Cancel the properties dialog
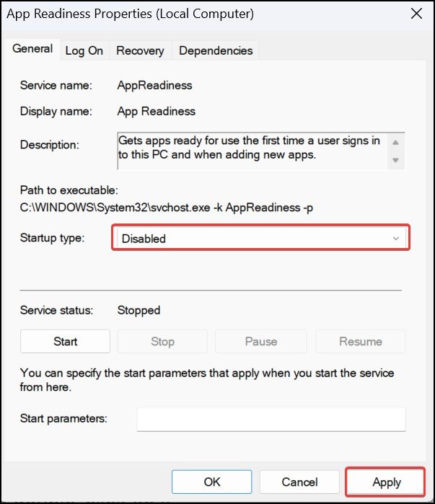 tap(299, 482)
